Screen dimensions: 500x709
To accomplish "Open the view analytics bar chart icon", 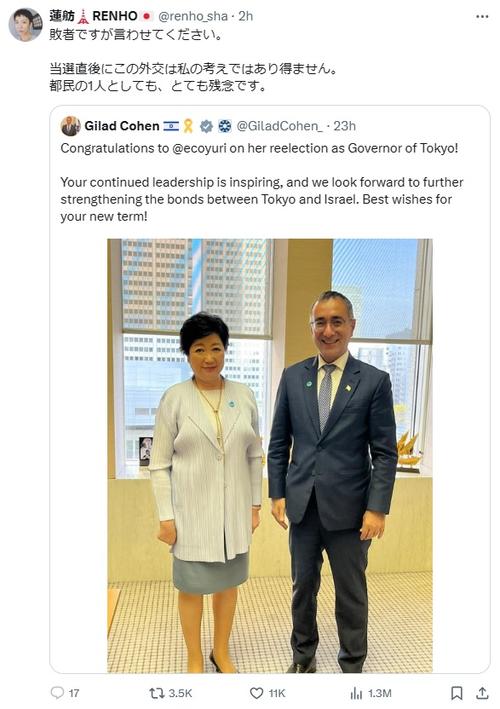I will [x=356, y=693].
